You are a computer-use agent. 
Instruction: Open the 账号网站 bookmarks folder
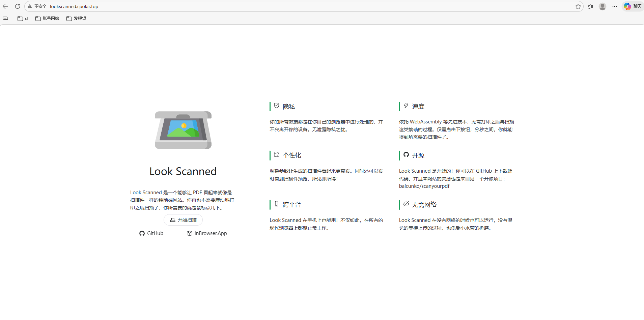click(47, 19)
